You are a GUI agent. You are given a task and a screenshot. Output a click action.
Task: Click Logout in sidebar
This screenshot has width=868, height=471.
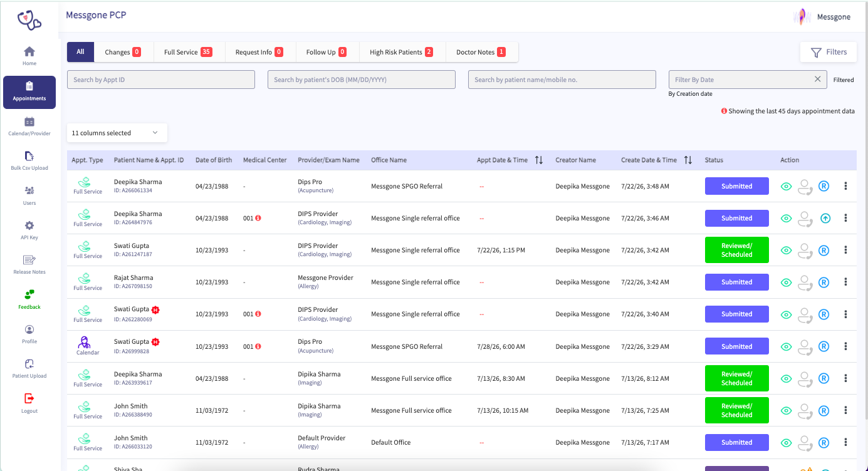(x=29, y=403)
